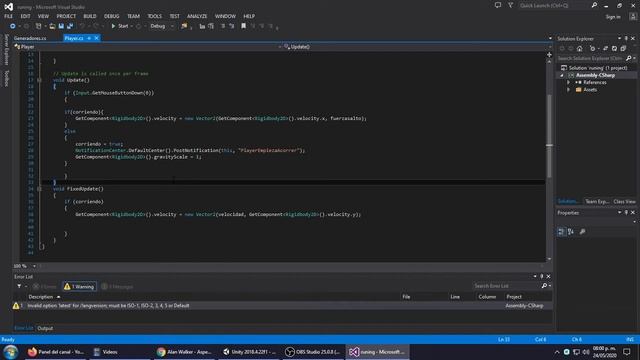Screen dimensions: 640x360
Task: Open the Player class navigation dropdown
Action: click(x=148, y=47)
